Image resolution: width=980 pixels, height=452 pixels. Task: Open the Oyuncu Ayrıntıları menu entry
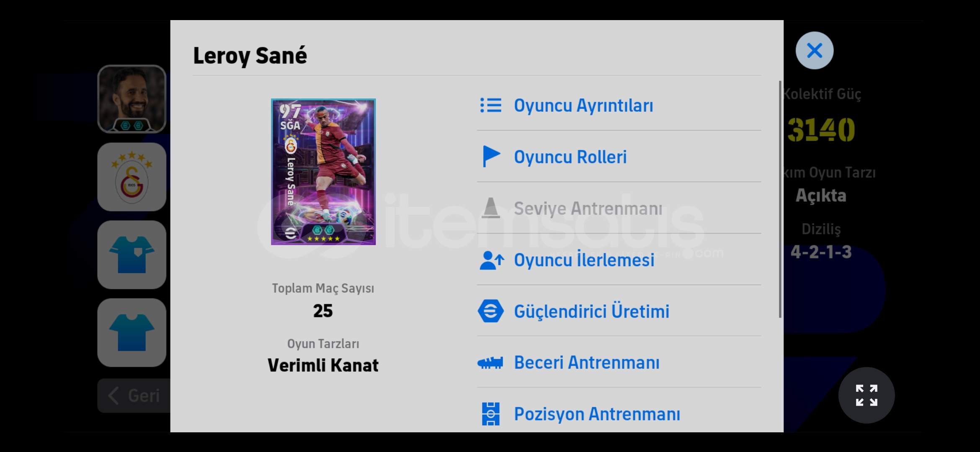point(619,105)
